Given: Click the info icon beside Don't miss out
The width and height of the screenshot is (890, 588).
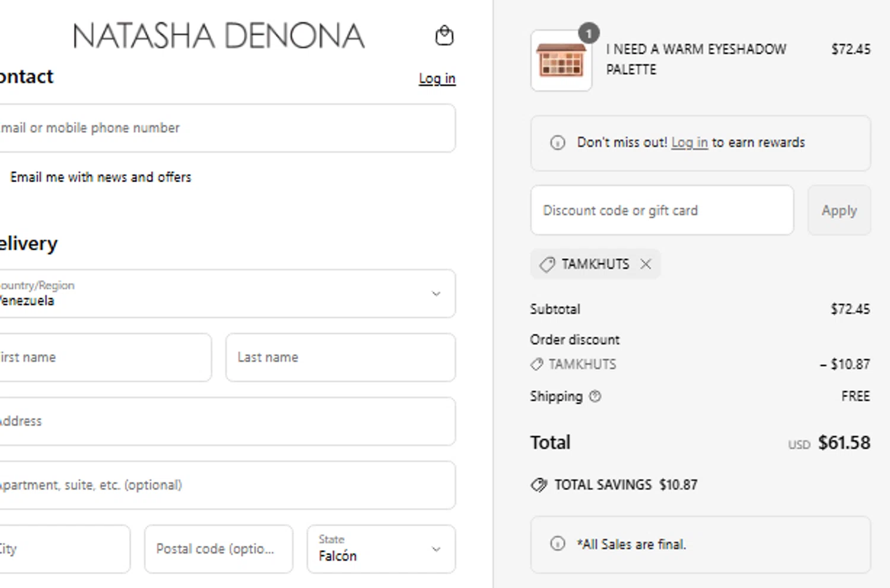Looking at the screenshot, I should click(558, 142).
